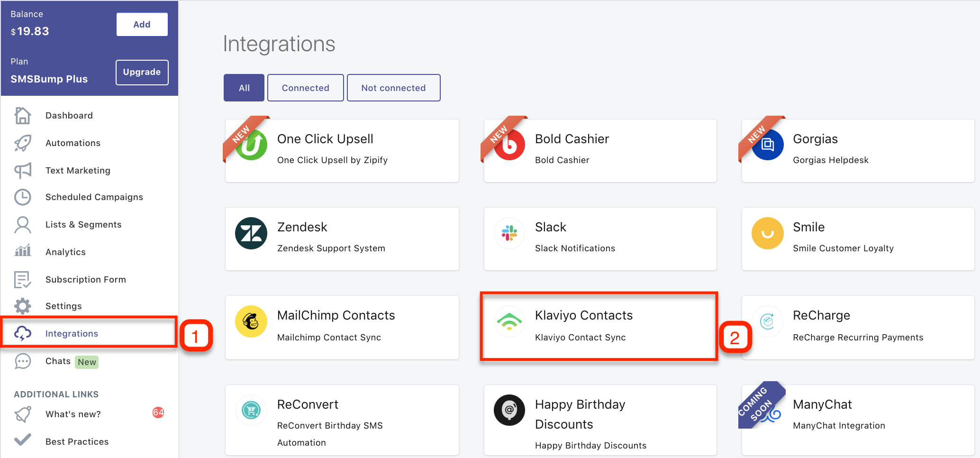Click the Analytics bar chart icon
This screenshot has height=458, width=980.
click(22, 251)
